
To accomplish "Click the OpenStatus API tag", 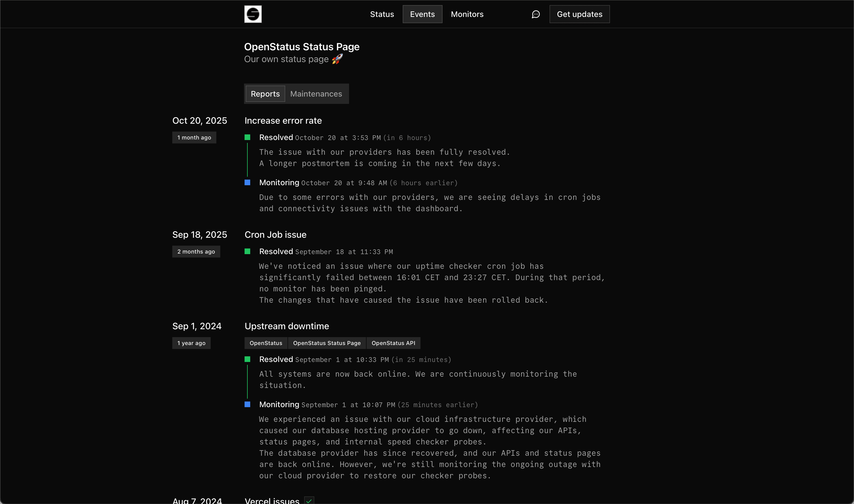I will click(393, 343).
